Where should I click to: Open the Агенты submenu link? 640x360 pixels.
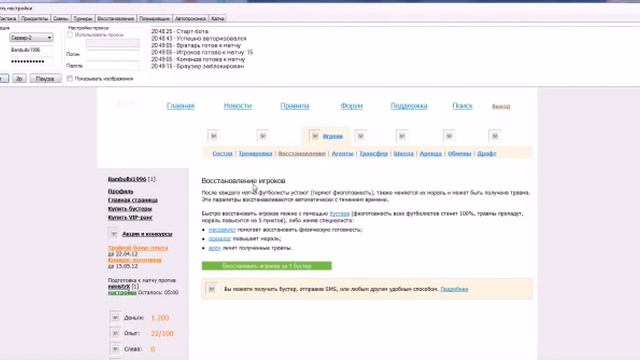pos(342,153)
